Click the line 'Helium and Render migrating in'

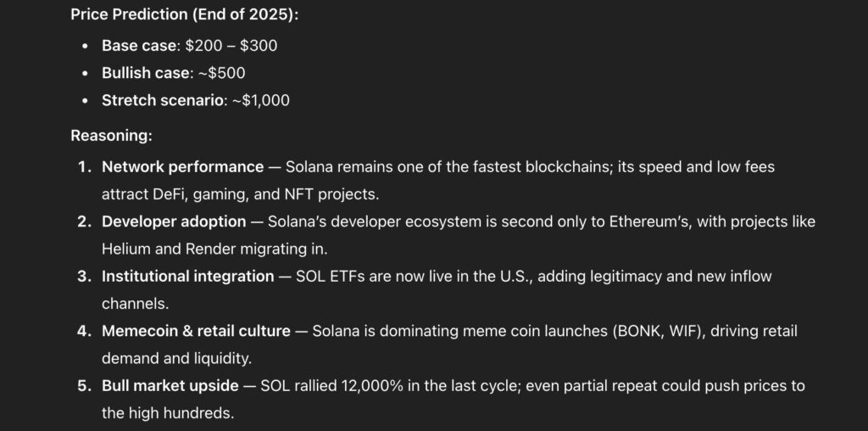coord(213,249)
